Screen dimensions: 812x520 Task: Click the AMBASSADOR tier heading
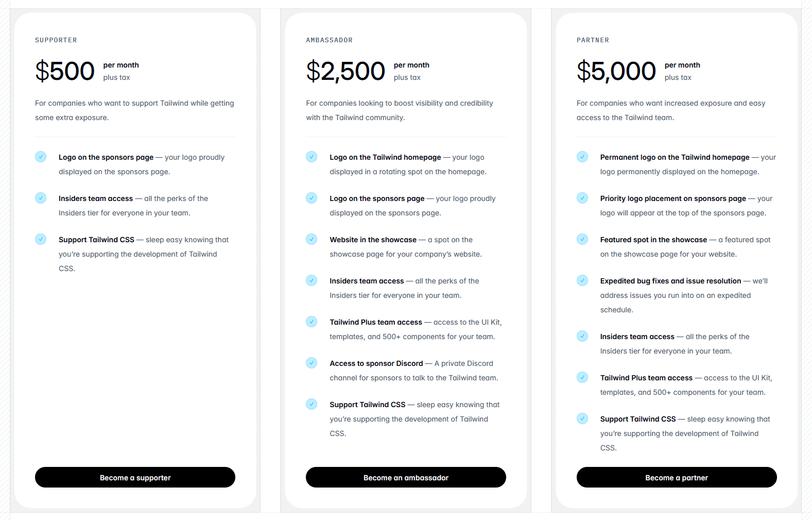[x=330, y=40]
